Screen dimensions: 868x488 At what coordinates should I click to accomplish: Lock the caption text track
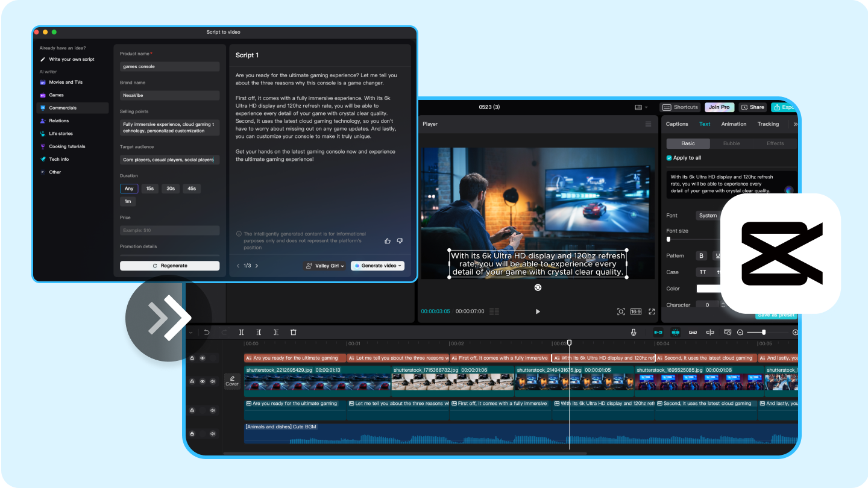point(192,358)
